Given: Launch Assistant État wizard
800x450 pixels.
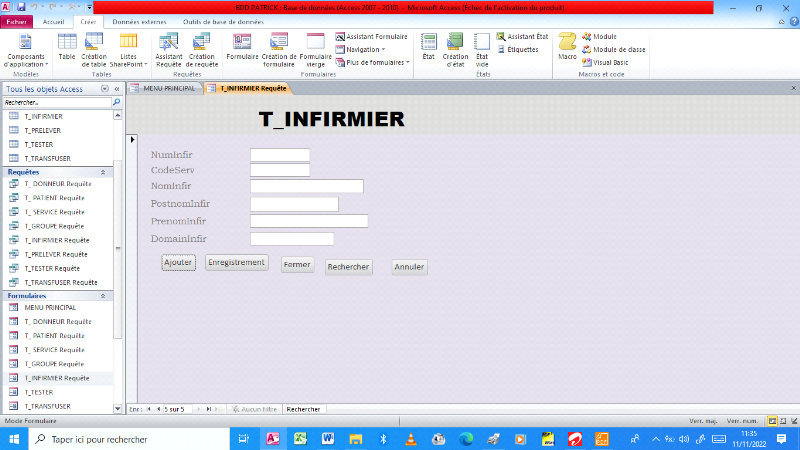Looking at the screenshot, I should pos(522,37).
